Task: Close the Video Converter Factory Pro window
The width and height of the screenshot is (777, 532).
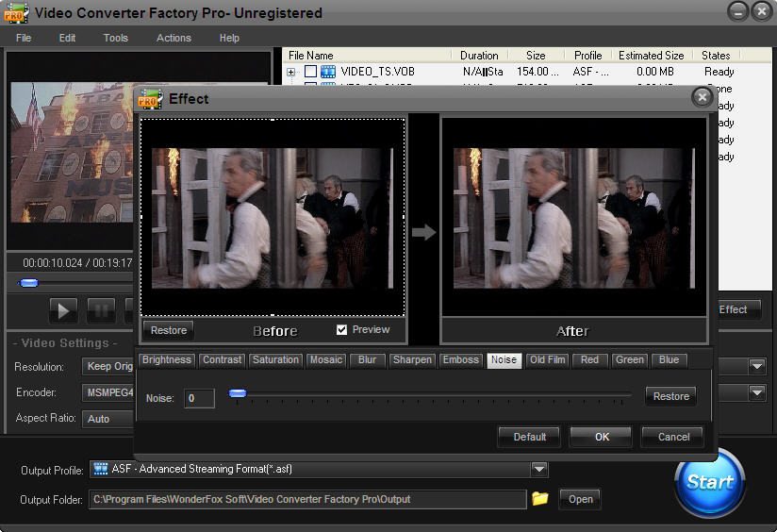Action: pyautogui.click(x=762, y=11)
